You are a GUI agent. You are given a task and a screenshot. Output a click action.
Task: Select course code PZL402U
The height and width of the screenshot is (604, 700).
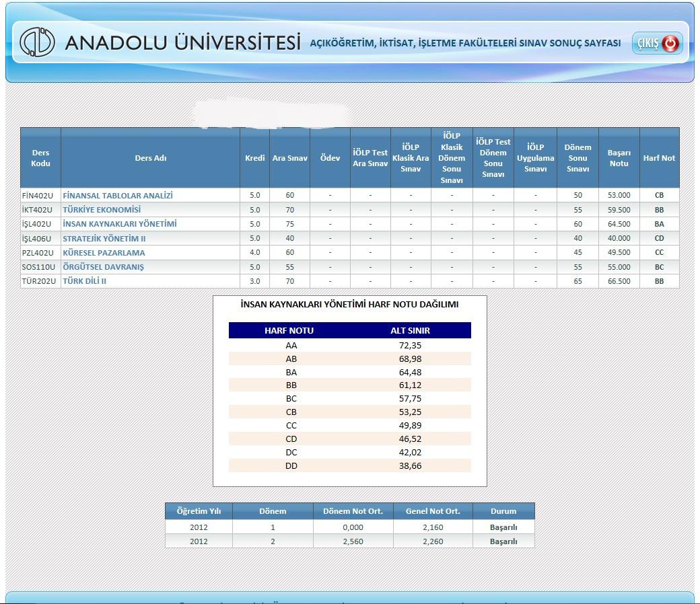[38, 252]
